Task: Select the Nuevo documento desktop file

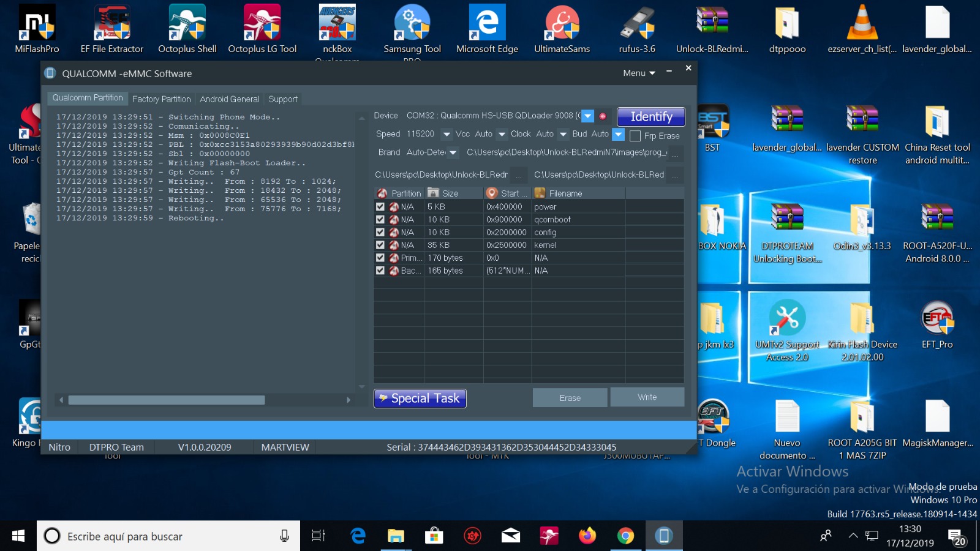Action: pos(787,430)
